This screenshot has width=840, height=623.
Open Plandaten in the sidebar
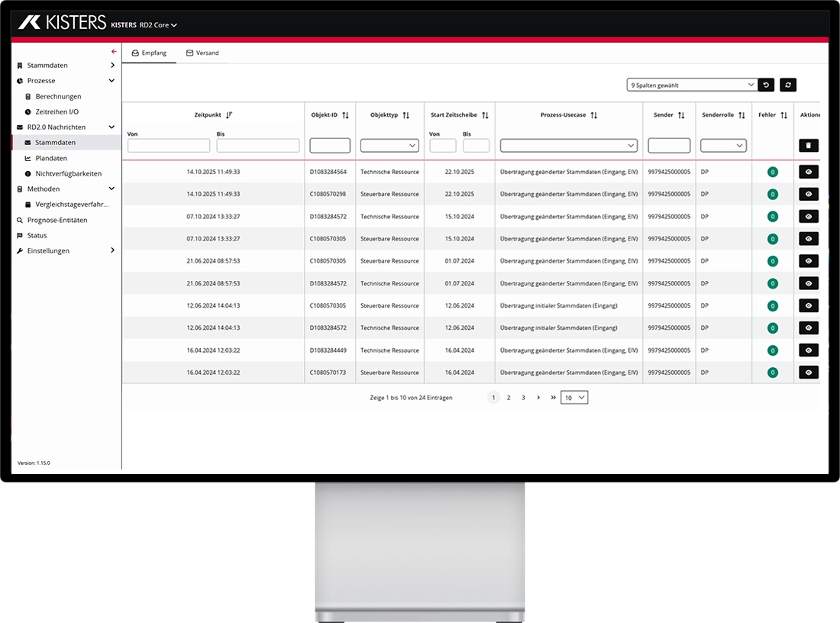click(x=51, y=158)
